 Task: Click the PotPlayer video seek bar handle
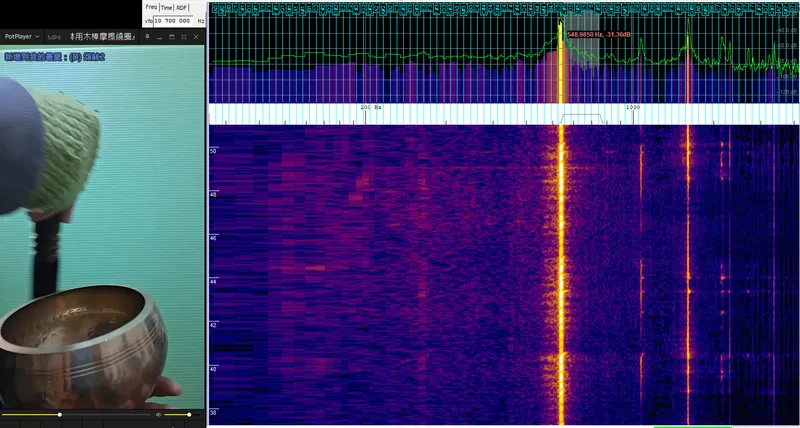60,415
